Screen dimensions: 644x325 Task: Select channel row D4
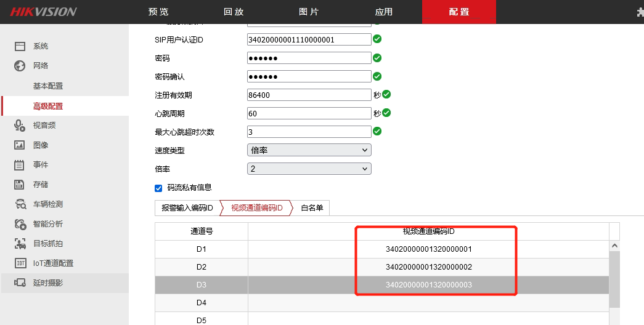(382, 303)
